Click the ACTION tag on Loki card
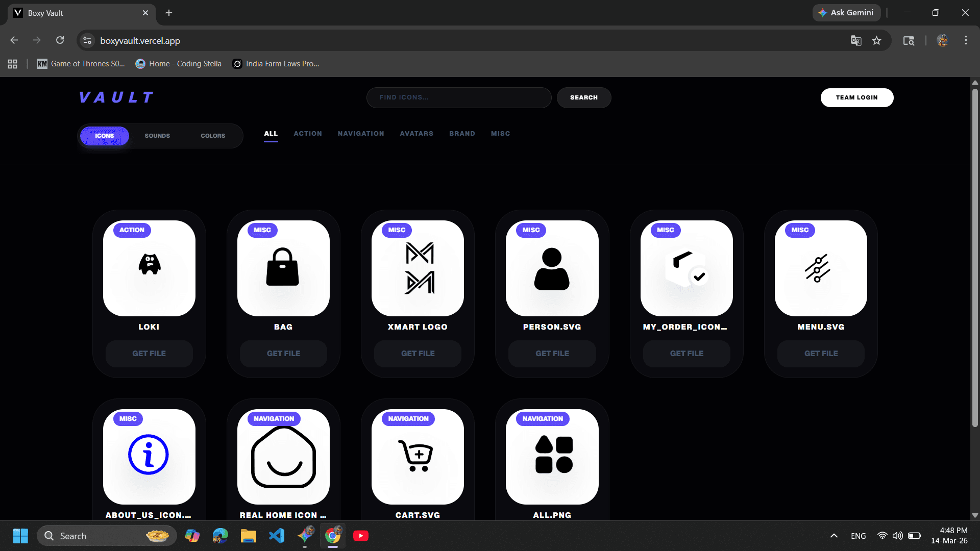Image resolution: width=980 pixels, height=551 pixels. click(132, 230)
